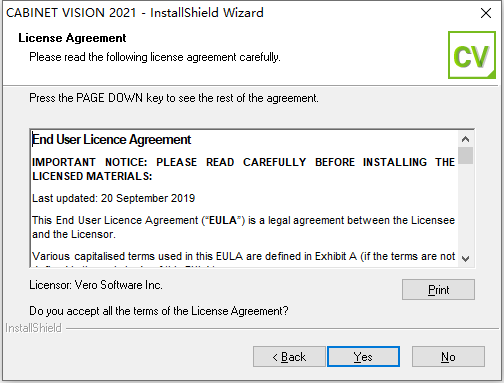Click the window title bar text
Image resolution: width=504 pixels, height=383 pixels.
135,13
